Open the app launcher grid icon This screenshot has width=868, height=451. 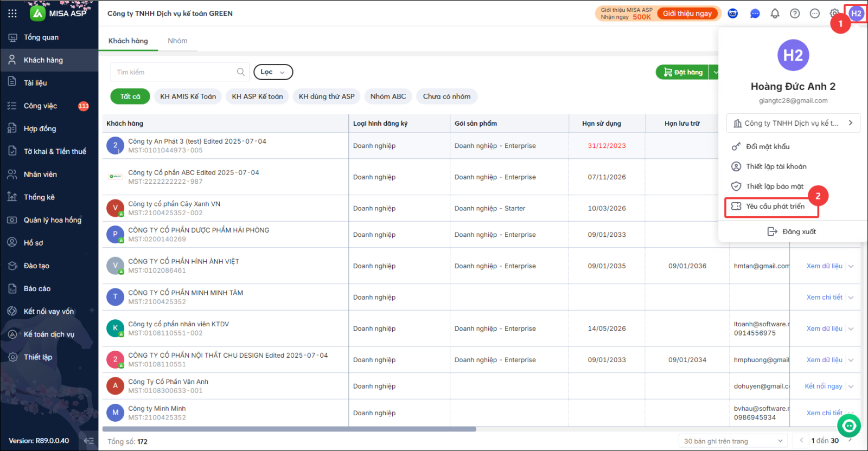12,14
